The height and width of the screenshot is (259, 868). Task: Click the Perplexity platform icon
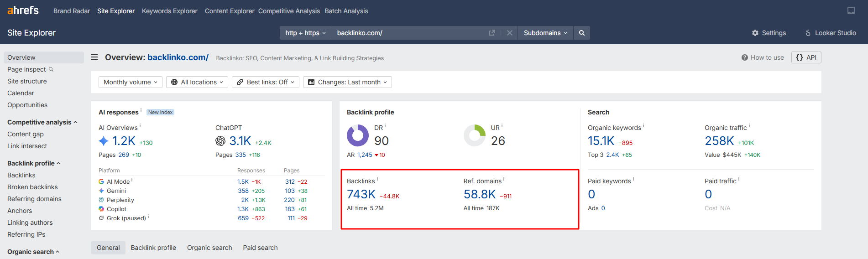(x=101, y=200)
